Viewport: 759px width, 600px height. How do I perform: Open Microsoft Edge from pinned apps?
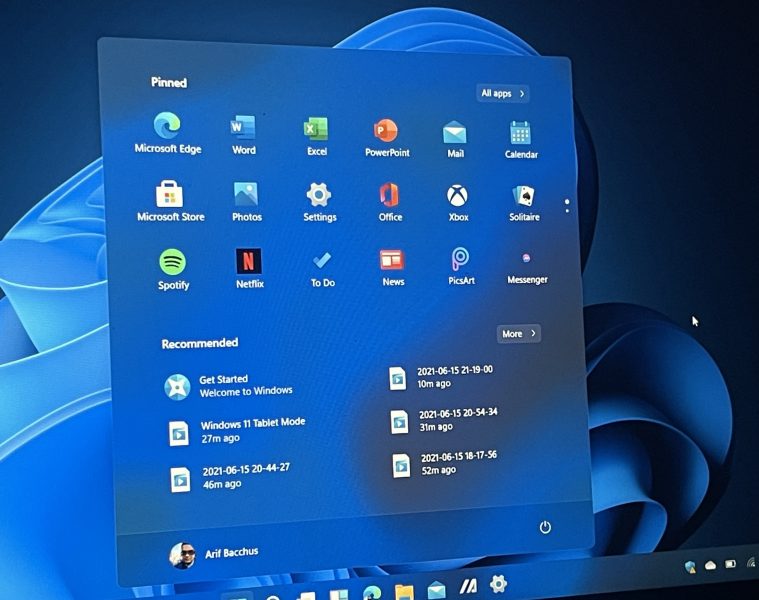click(167, 133)
